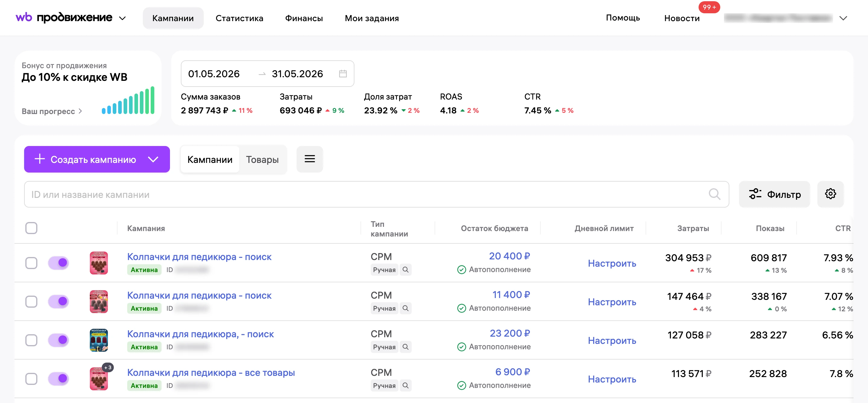
Task: Expand the wb продвижение product dropdown chevron
Action: pyautogui.click(x=122, y=18)
